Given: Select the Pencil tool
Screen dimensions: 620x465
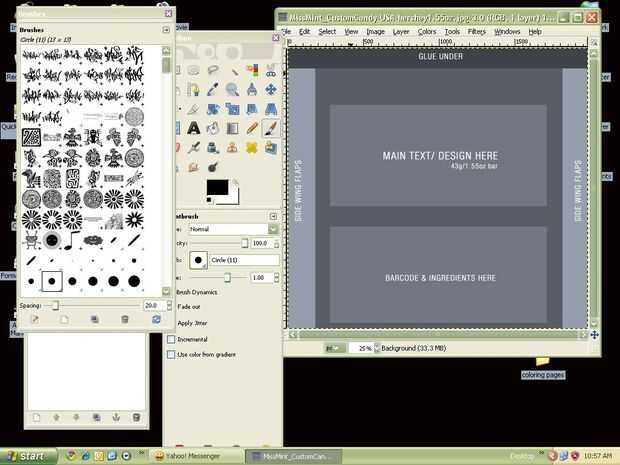Looking at the screenshot, I should click(252, 128).
